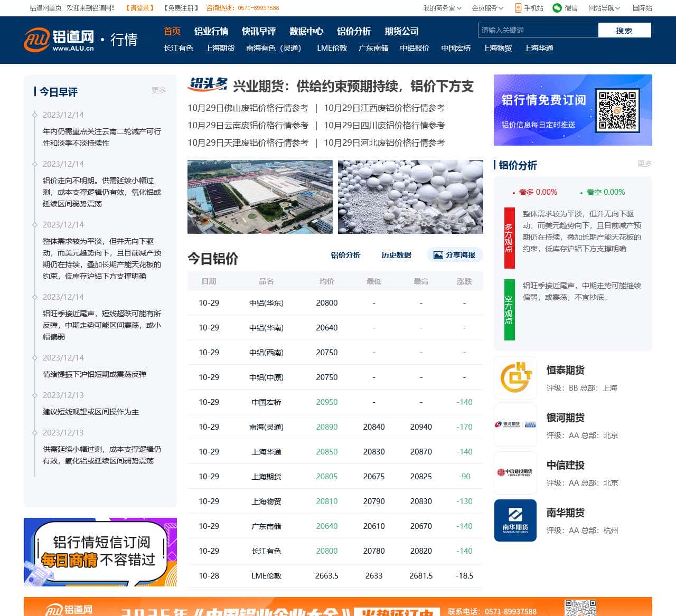Image resolution: width=676 pixels, height=616 pixels.
Task: Open the 银河期货 logo
Action: (x=515, y=425)
